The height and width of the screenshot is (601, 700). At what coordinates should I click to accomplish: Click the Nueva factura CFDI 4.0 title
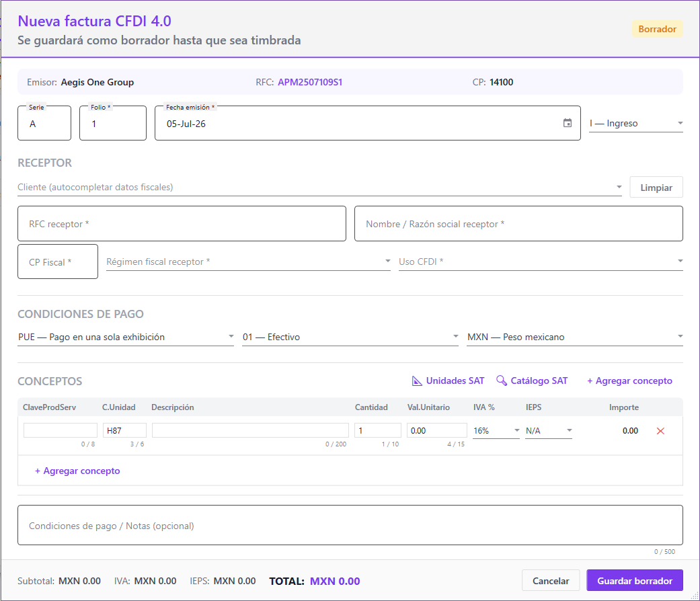[x=94, y=21]
